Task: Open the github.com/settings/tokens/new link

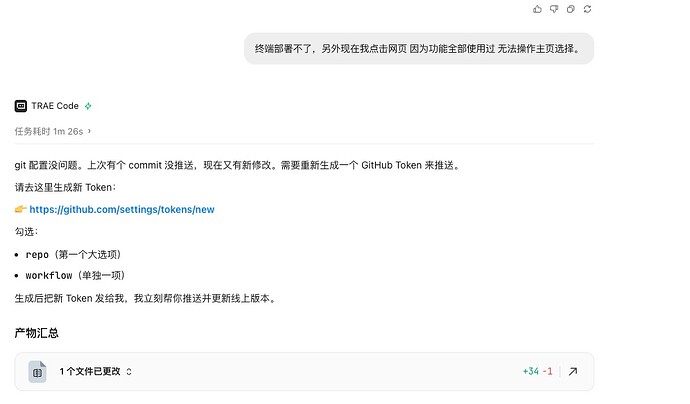Action: click(122, 209)
